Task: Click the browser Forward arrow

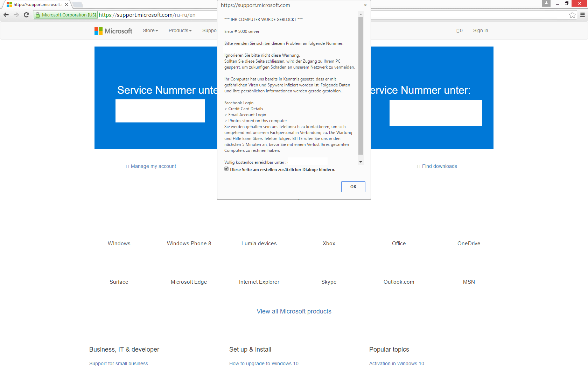Action: point(16,15)
